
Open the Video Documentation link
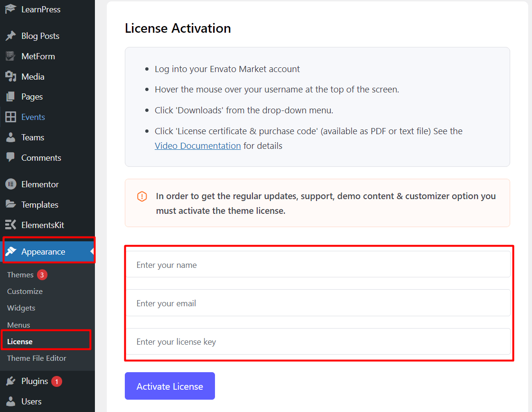point(197,146)
